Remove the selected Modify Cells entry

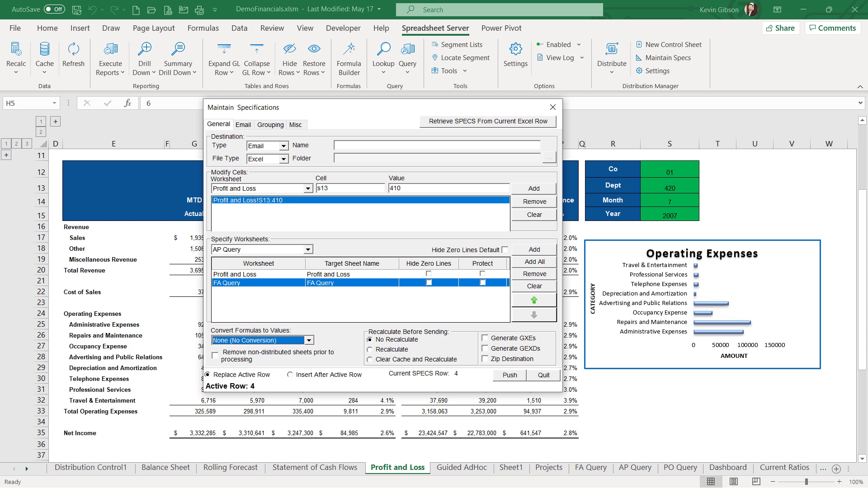coord(534,202)
